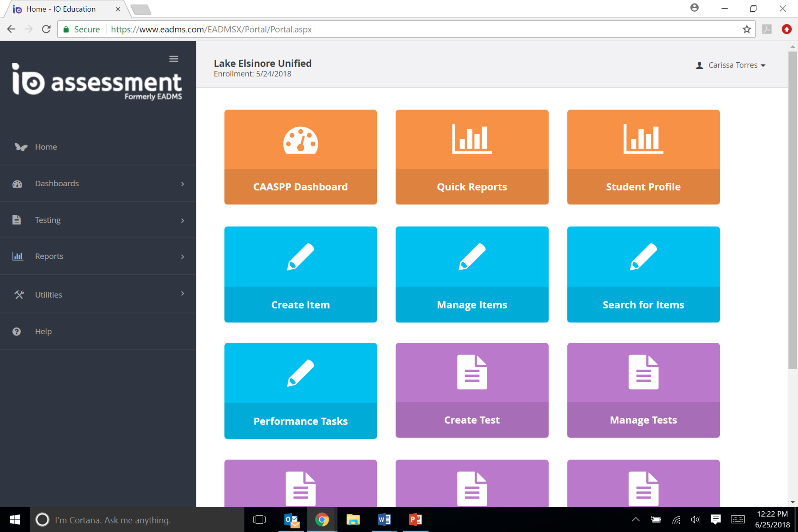Open the Student Profile chart tile

(x=643, y=157)
